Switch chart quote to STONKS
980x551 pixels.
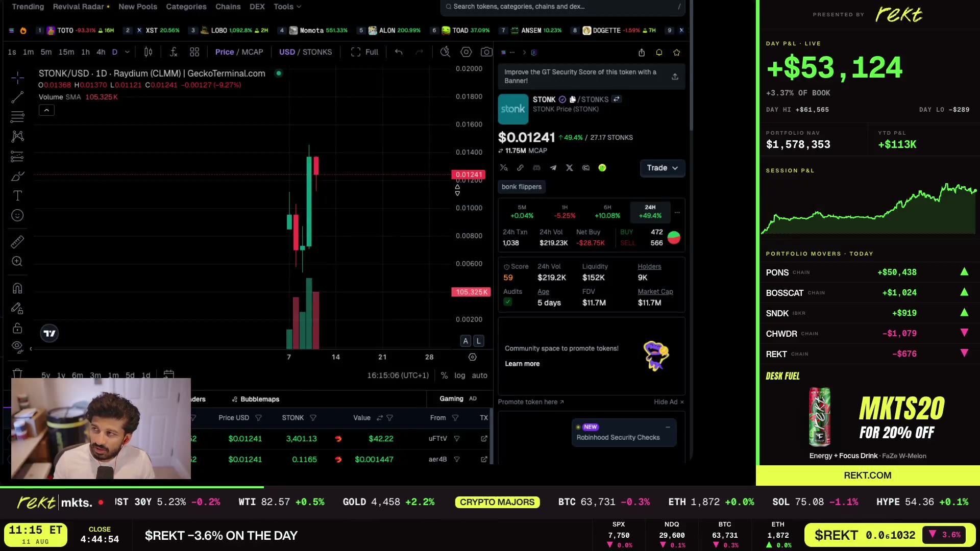pyautogui.click(x=317, y=52)
